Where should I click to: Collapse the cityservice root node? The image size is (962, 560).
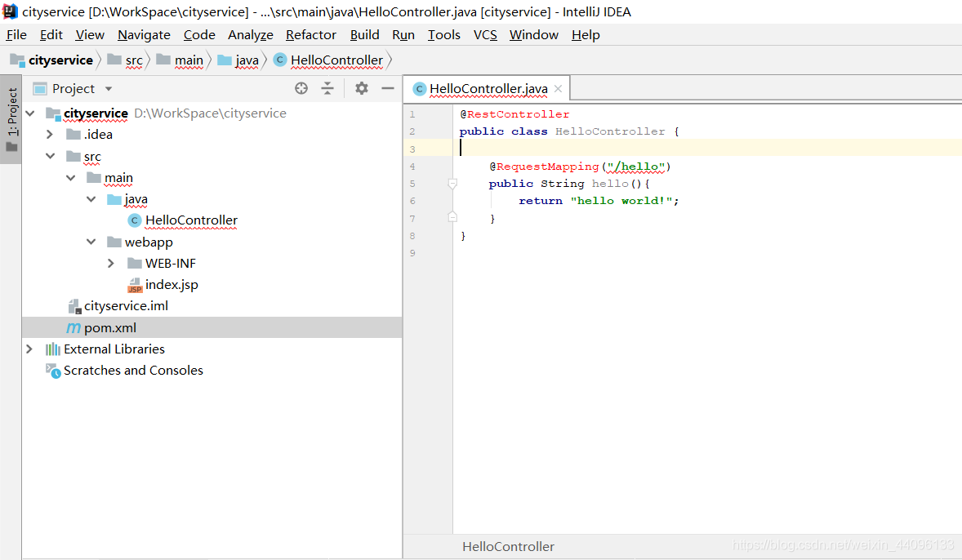coord(30,113)
